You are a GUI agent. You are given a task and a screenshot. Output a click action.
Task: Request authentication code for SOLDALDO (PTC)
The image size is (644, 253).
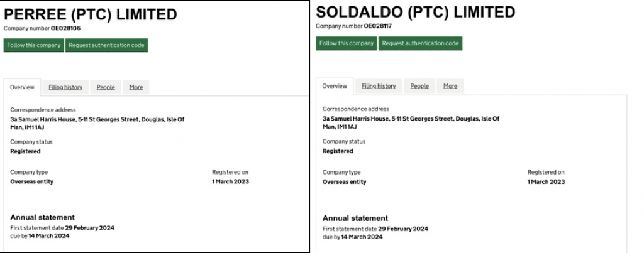pyautogui.click(x=420, y=43)
